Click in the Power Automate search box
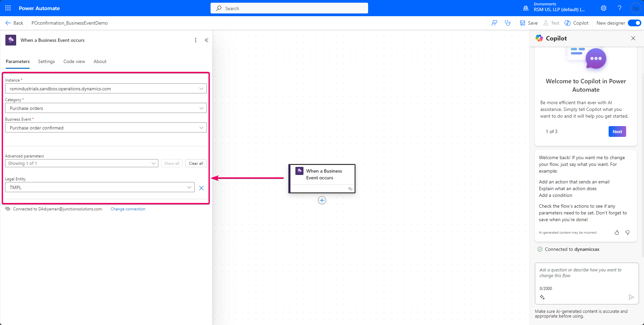The width and height of the screenshot is (644, 325). [289, 8]
